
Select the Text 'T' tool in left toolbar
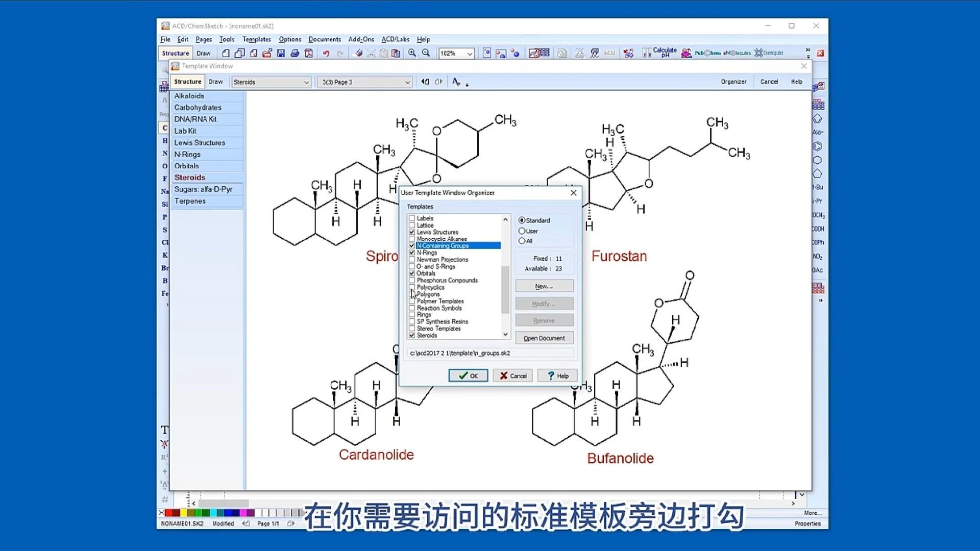164,430
